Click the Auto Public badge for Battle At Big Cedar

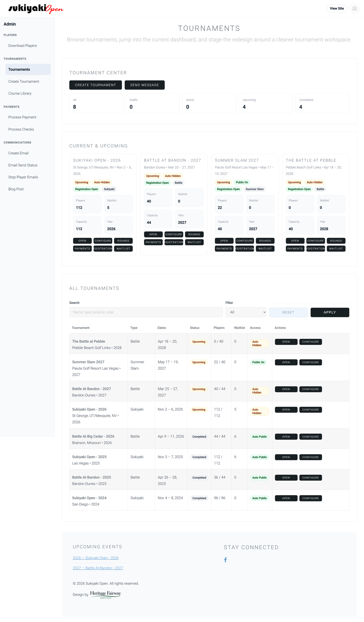(259, 437)
